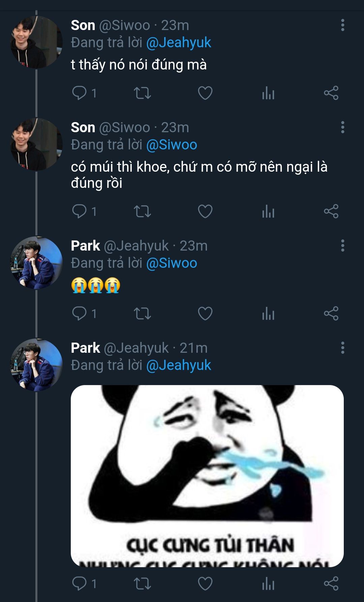
Task: Open @Siwoo mention in crying emojis reply
Action: pos(172,263)
